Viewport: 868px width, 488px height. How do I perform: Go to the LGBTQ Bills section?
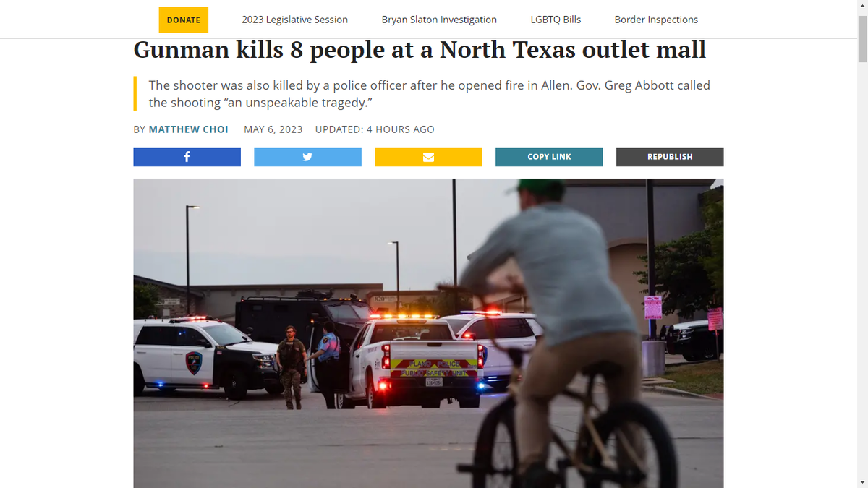556,20
